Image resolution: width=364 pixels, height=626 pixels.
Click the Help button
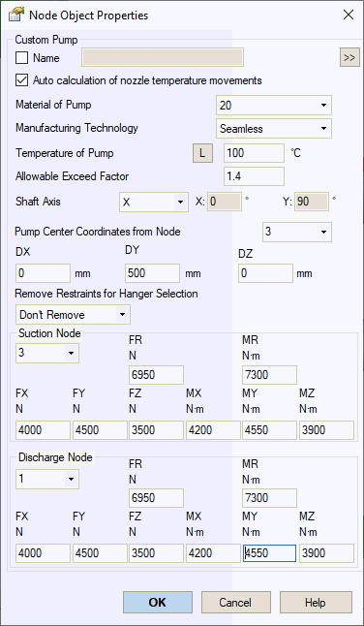point(316,602)
